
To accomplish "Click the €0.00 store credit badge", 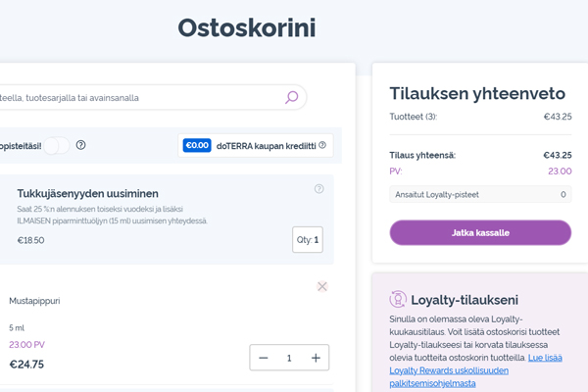I will click(197, 146).
